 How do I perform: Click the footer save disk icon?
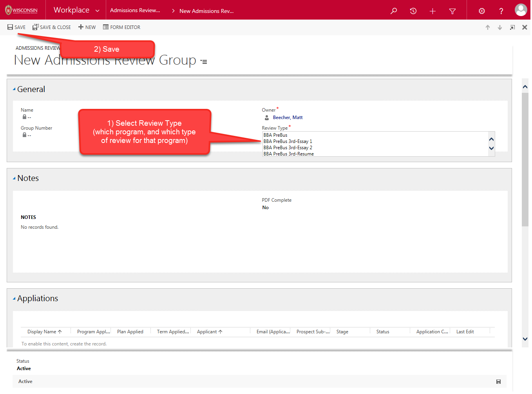pyautogui.click(x=498, y=381)
